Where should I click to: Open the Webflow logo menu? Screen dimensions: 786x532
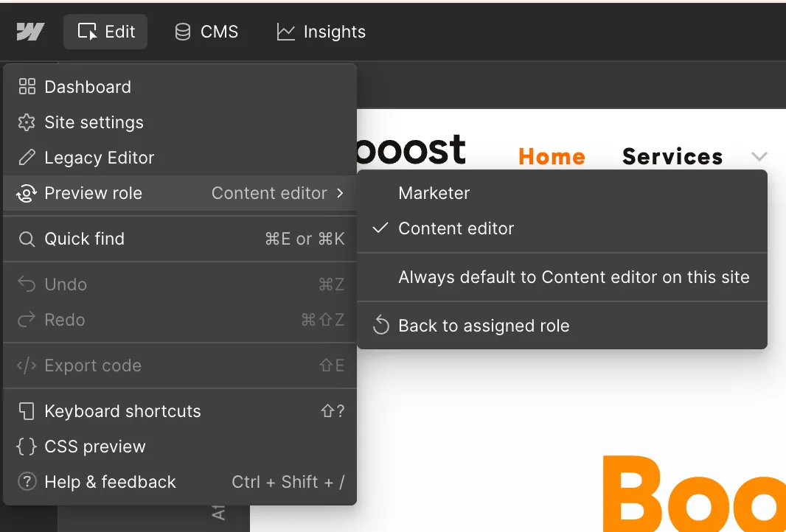point(30,32)
